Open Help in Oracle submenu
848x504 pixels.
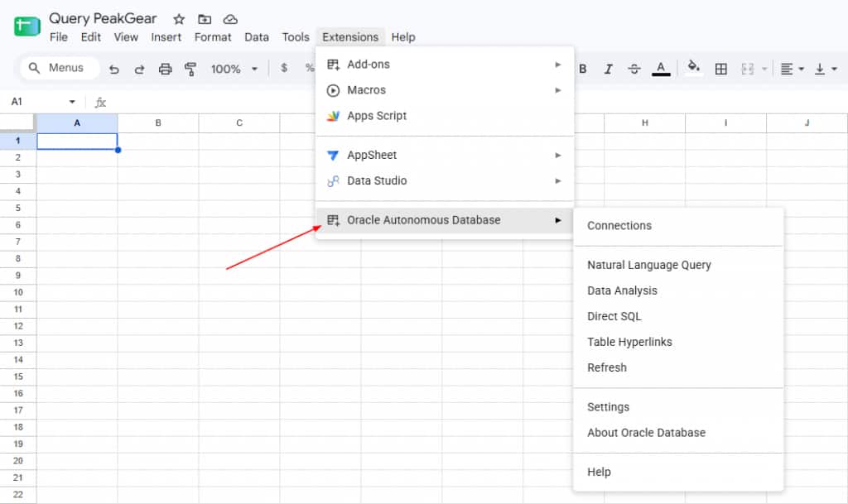[678, 472]
